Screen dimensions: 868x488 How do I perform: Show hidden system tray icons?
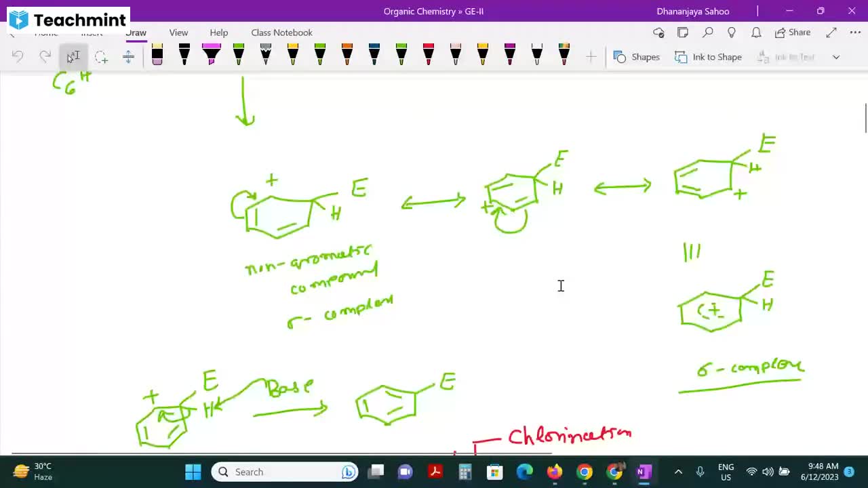[x=678, y=472]
